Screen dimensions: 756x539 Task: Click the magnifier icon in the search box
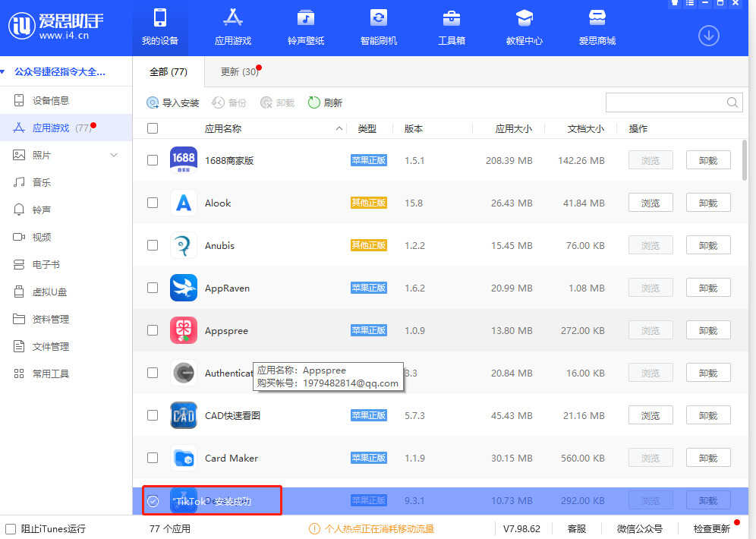point(732,102)
